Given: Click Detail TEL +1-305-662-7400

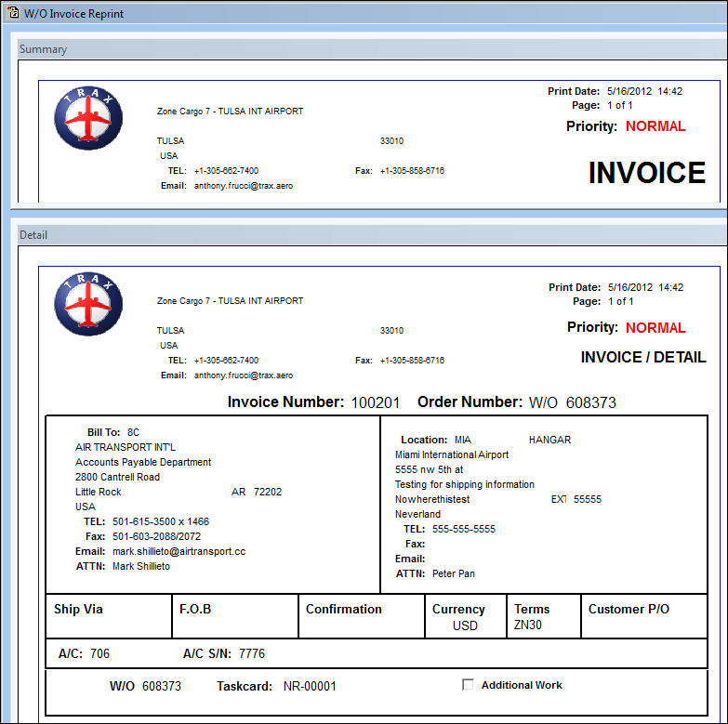Looking at the screenshot, I should pos(226,361).
